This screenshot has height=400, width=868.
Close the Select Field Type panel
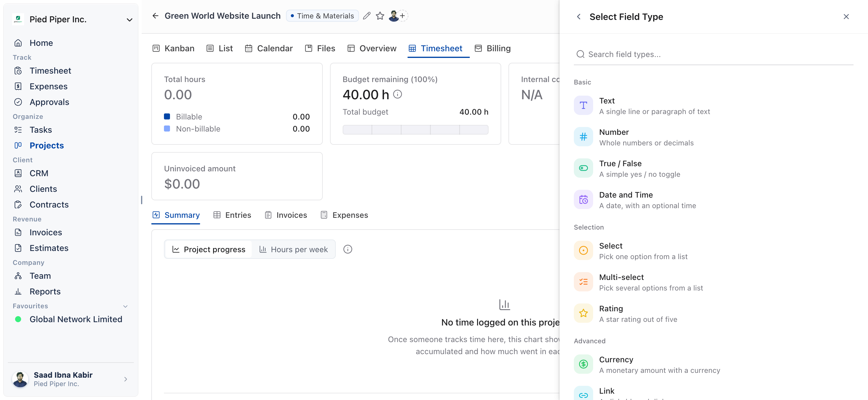846,17
